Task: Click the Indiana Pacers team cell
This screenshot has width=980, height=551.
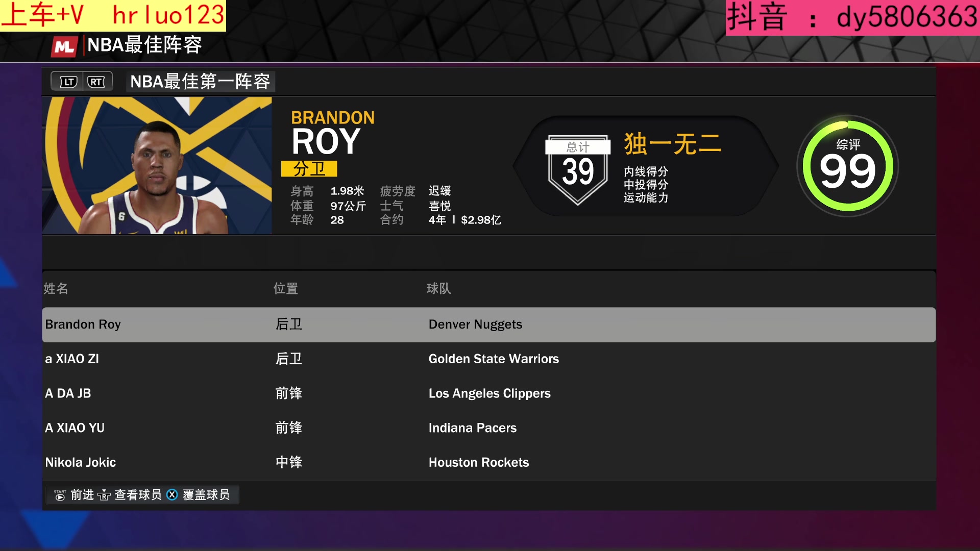Action: point(472,428)
